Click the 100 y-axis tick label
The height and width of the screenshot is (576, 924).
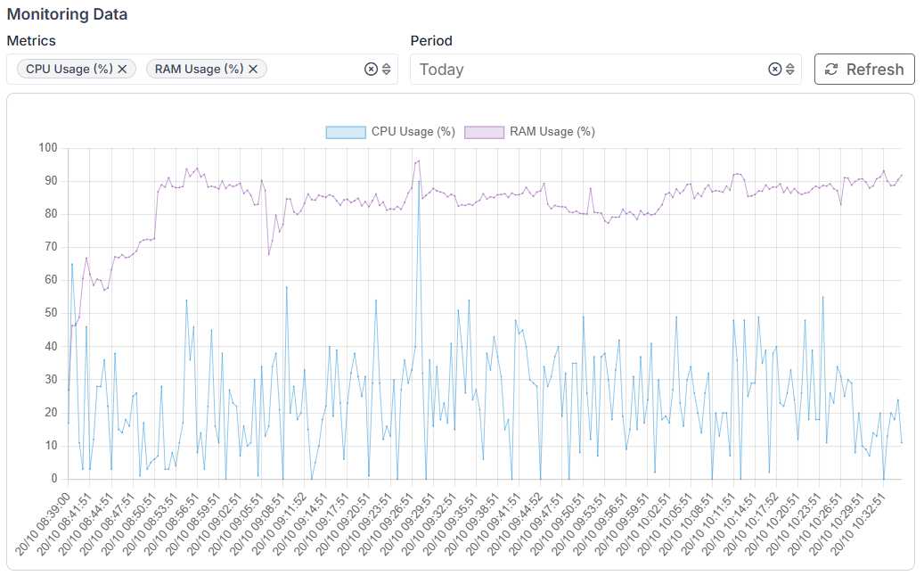pyautogui.click(x=46, y=148)
